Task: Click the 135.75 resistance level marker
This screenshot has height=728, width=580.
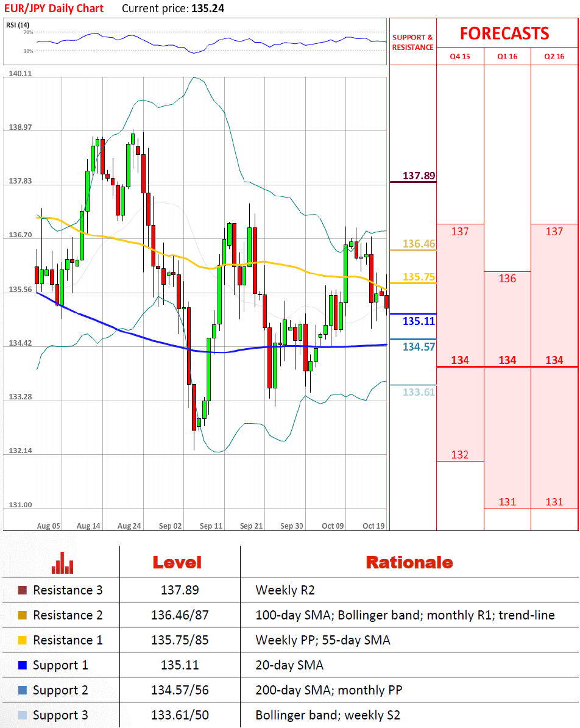Action: (419, 277)
